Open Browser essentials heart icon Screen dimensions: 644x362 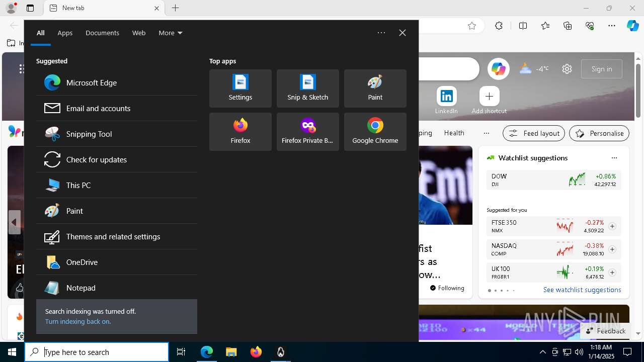tap(590, 26)
